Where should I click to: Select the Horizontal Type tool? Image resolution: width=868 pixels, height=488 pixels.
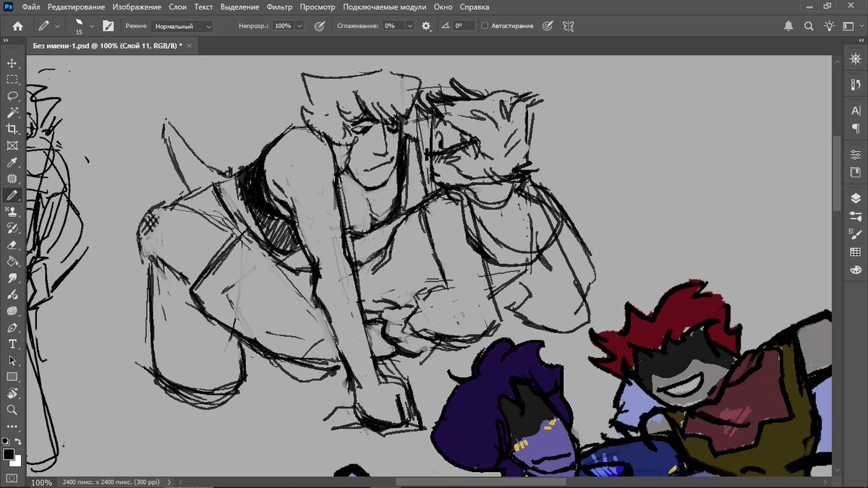pos(12,343)
